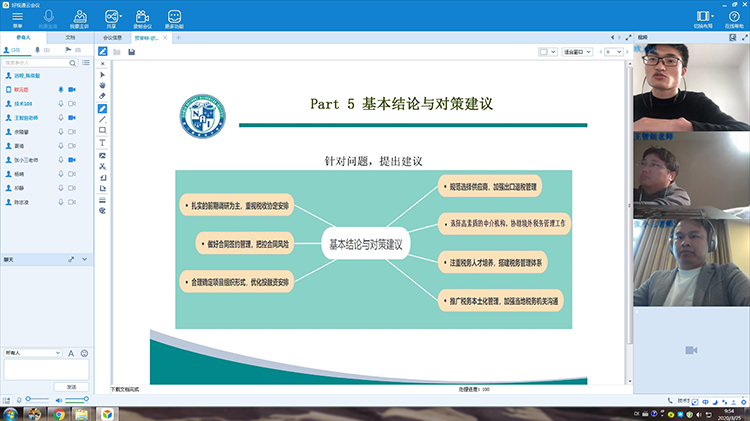Switch to the 文档 tab in left panel
Image resolution: width=750 pixels, height=421 pixels.
click(70, 36)
